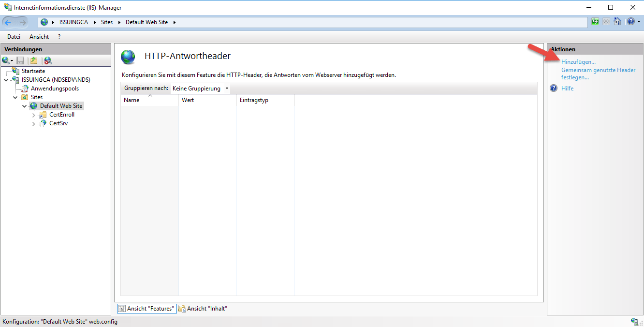Image resolution: width=644 pixels, height=327 pixels.
Task: Collapse the Sites node
Action: click(x=15, y=97)
